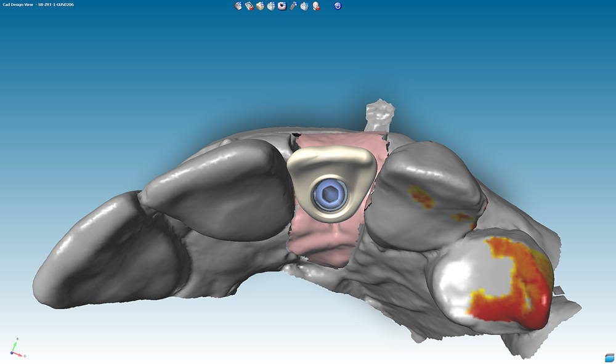The width and height of the screenshot is (616, 364).
Task: Click the implant screw toolbar icon
Action: [x=294, y=6]
